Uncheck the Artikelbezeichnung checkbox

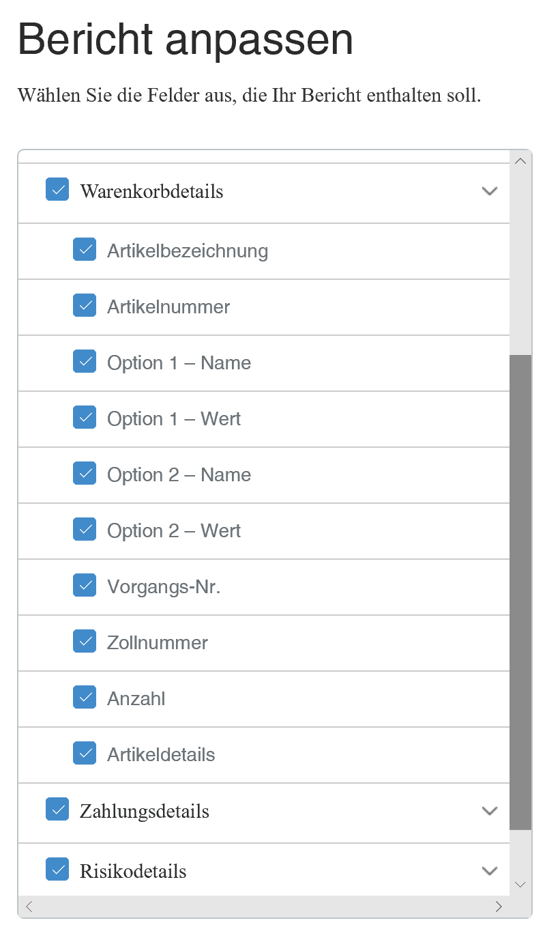pyautogui.click(x=85, y=250)
